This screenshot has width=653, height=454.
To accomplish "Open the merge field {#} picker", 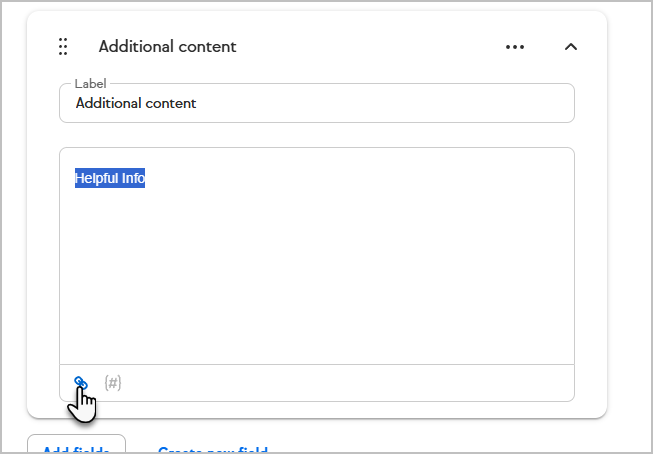I will [x=112, y=383].
